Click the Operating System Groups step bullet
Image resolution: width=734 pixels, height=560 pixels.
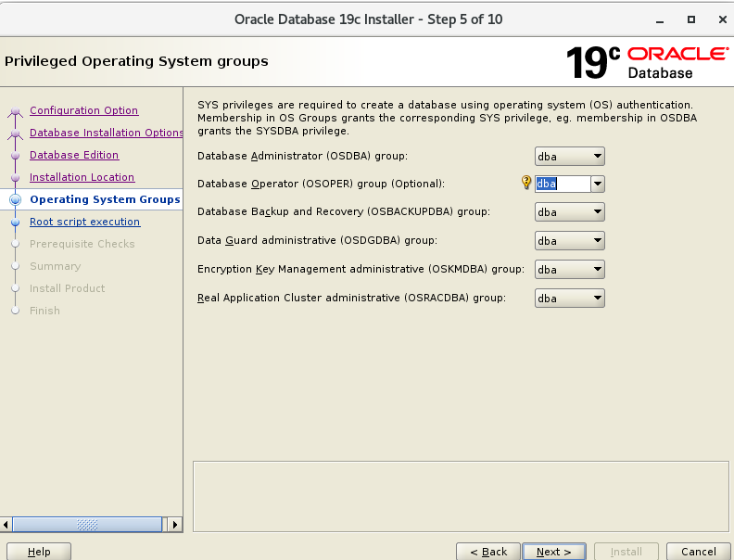[15, 200]
